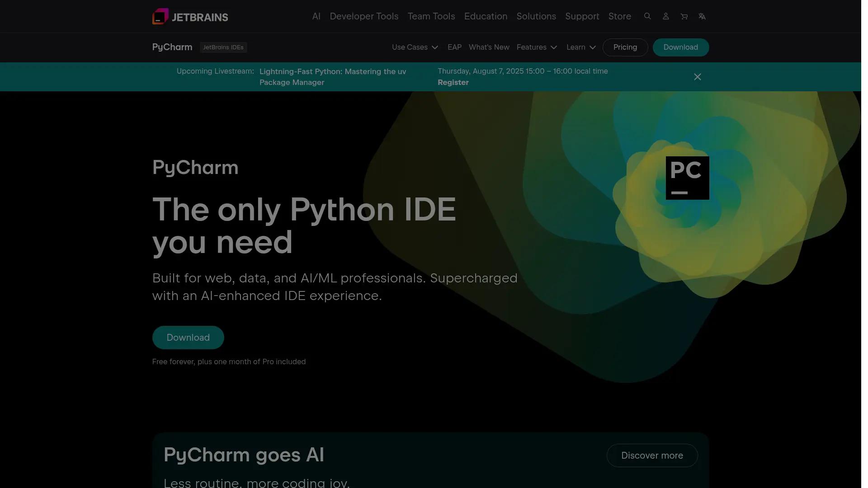Open the language selection icon
The width and height of the screenshot is (868, 488).
click(x=703, y=16)
